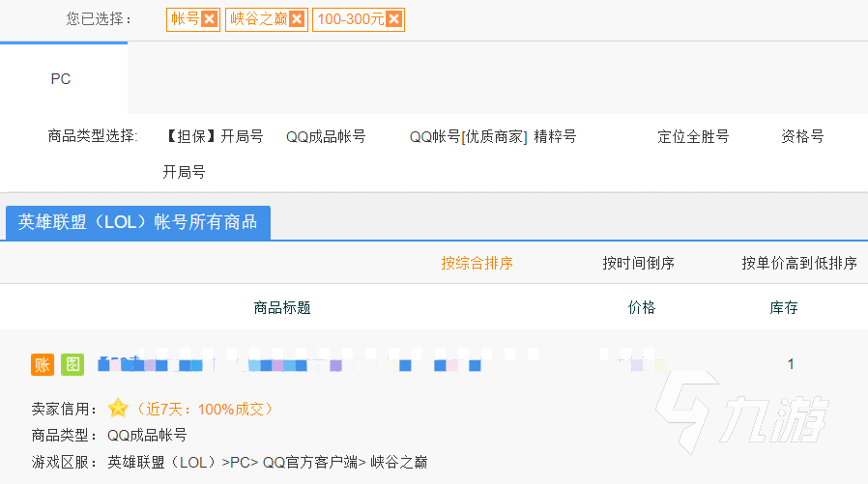Screen dimensions: 868x484
Task: Remove the 峡谷之巅 filter tag
Action: pos(297,19)
